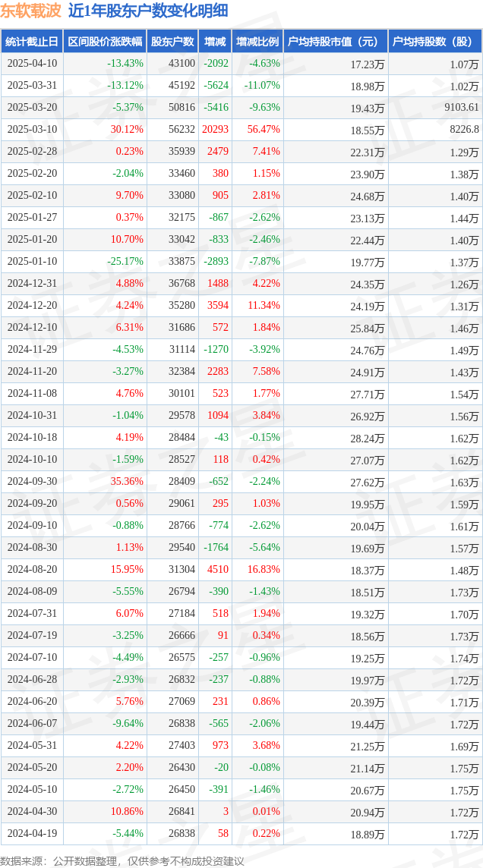Click the 30.12% price change value
This screenshot has width=483, height=868.
tap(129, 129)
